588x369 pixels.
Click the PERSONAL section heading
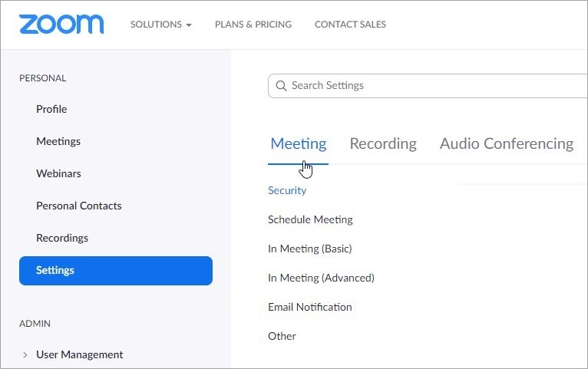pyautogui.click(x=43, y=78)
